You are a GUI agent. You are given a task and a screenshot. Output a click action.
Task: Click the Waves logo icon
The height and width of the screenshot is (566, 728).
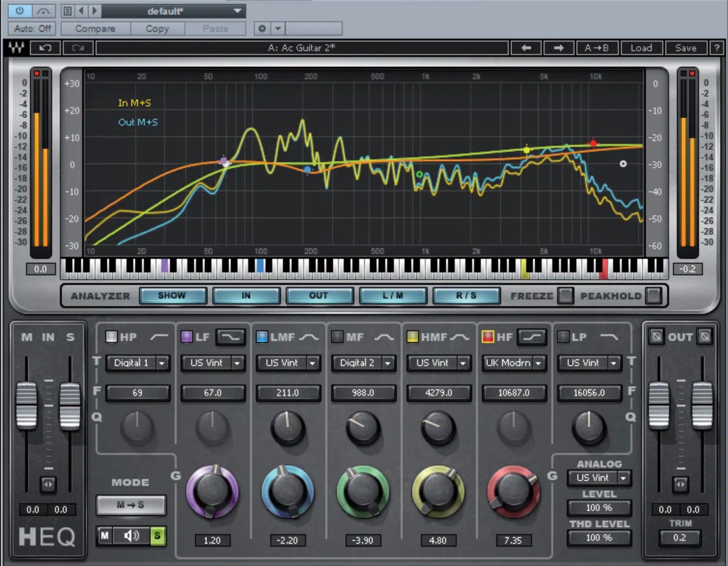tap(16, 48)
